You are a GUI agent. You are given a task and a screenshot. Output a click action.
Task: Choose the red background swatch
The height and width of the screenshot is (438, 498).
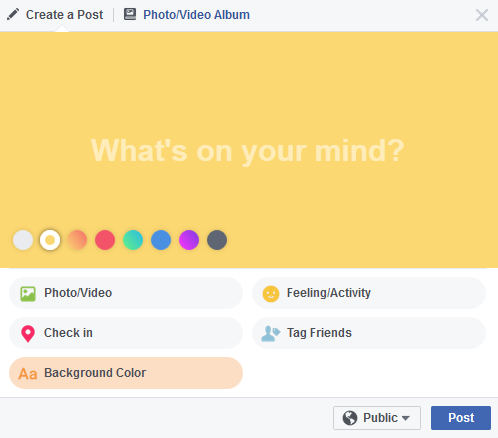[105, 240]
